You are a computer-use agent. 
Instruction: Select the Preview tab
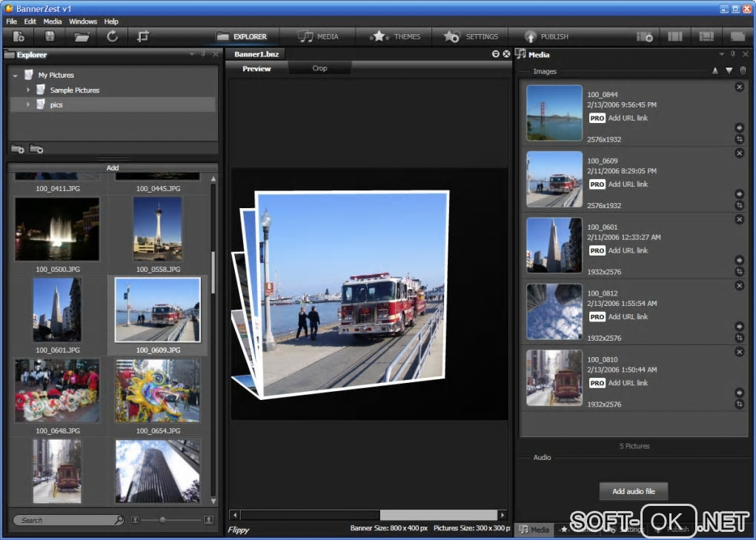coord(256,68)
